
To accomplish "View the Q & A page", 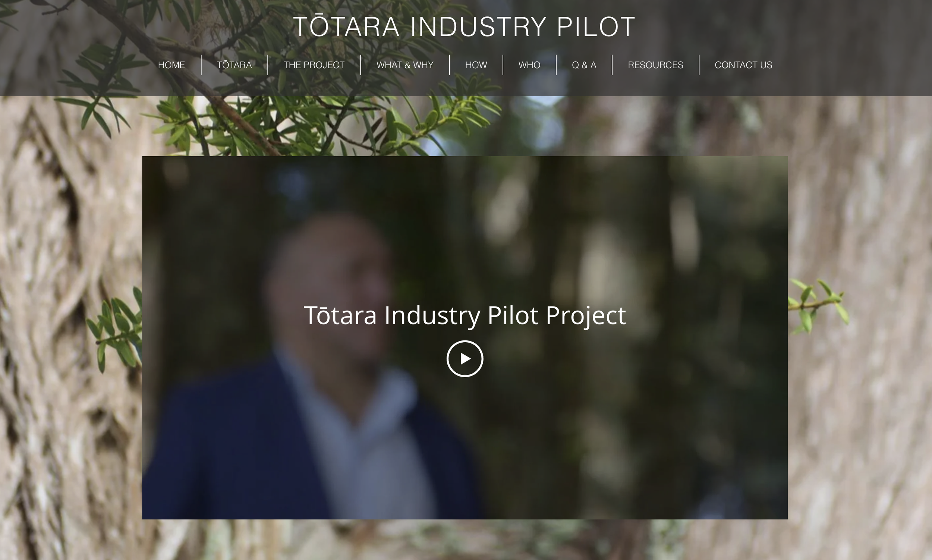I will (584, 65).
